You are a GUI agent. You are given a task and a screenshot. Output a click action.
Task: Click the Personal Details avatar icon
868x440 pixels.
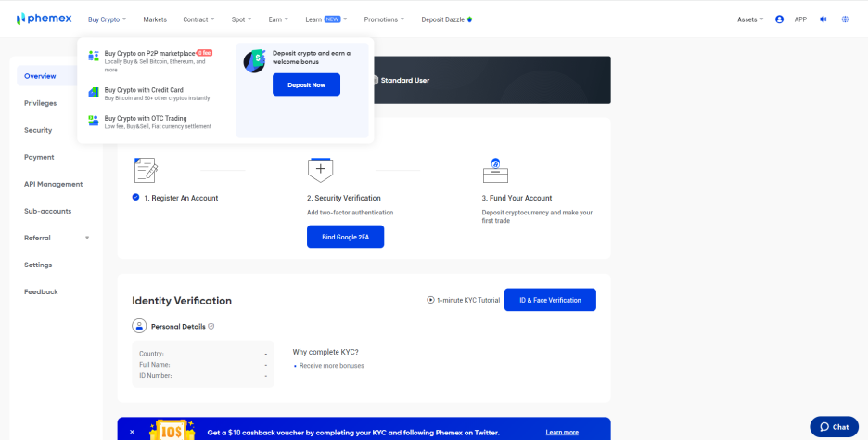click(x=139, y=326)
